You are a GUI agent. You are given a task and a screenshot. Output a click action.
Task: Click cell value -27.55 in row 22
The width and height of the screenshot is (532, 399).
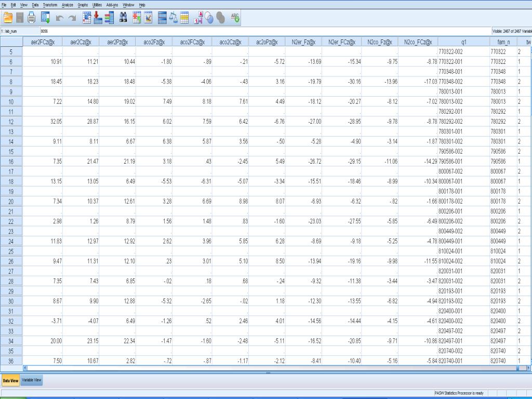(x=342, y=221)
